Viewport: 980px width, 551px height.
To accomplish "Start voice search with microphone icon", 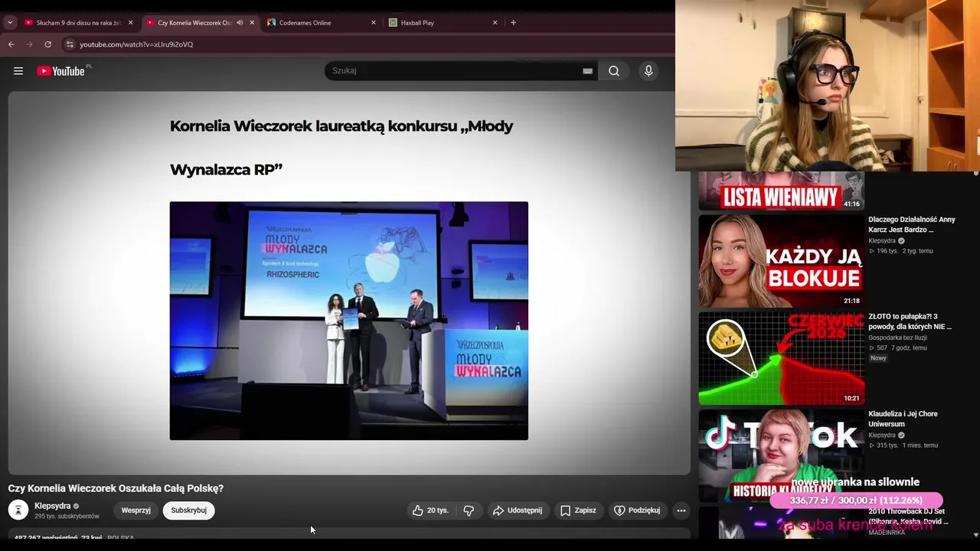I will pos(648,71).
